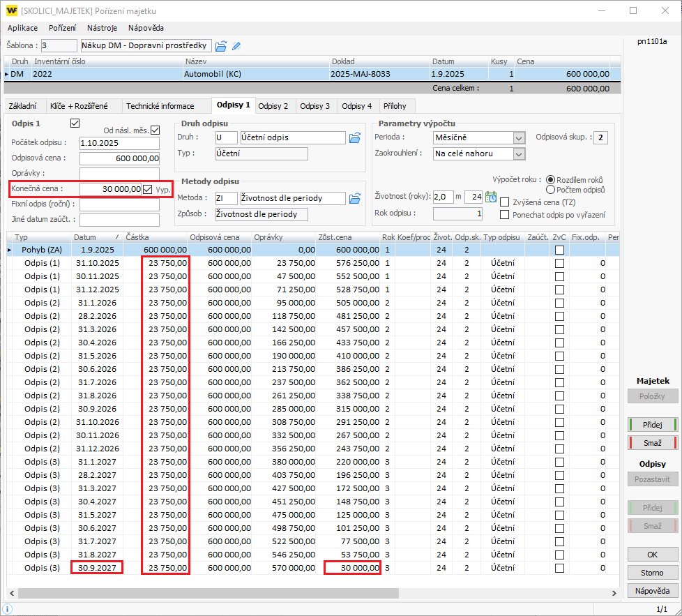Click the info icon in status bar
682x616 pixels.
click(7, 609)
